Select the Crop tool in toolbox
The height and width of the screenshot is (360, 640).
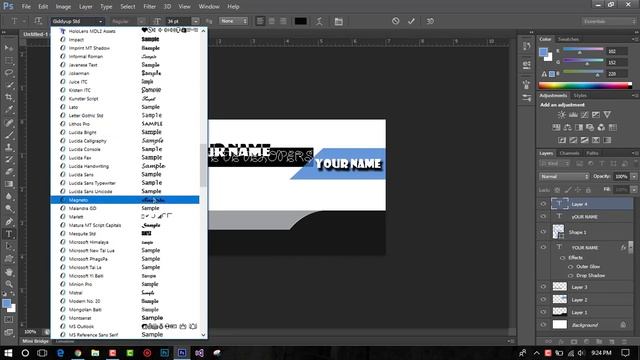point(9,97)
